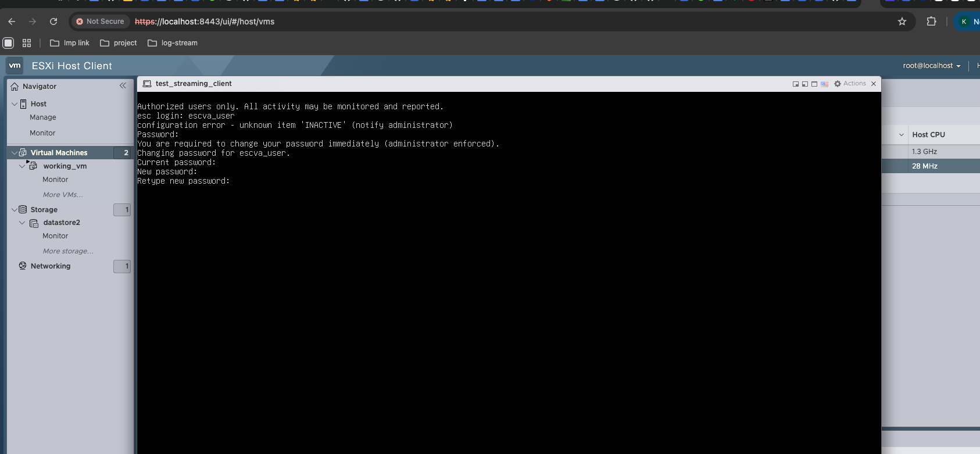The image size is (980, 454).
Task: Open the More VMs... link
Action: [x=63, y=195]
